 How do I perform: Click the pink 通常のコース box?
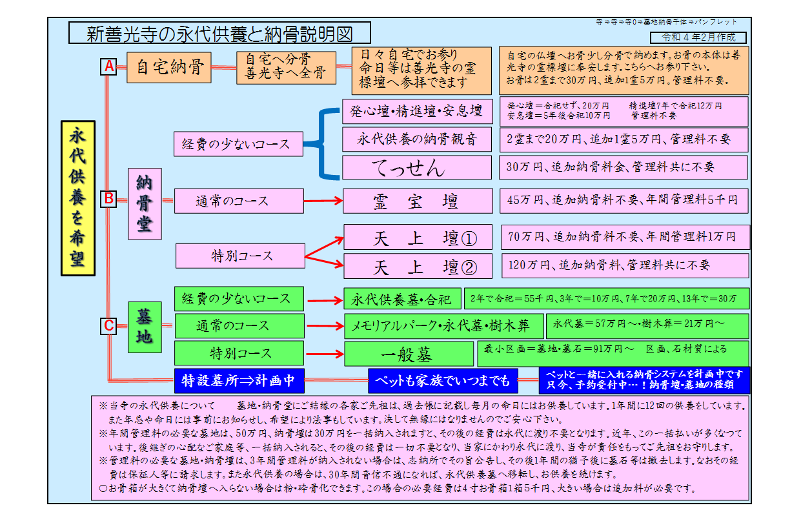tap(239, 201)
